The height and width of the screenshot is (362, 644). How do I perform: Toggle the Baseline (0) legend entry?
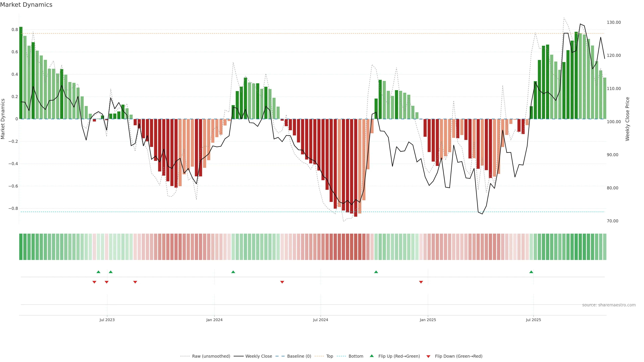[x=299, y=356]
